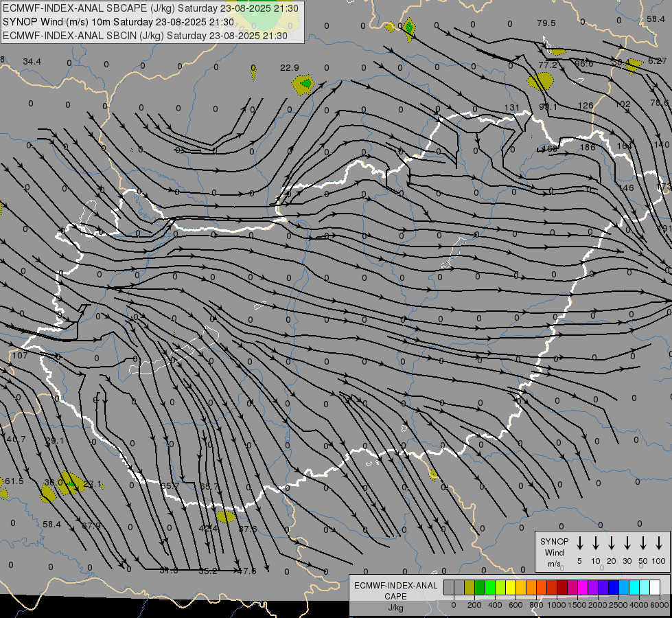The width and height of the screenshot is (672, 618).
Task: Click the 107 CAPE value on the map
Action: (x=20, y=356)
